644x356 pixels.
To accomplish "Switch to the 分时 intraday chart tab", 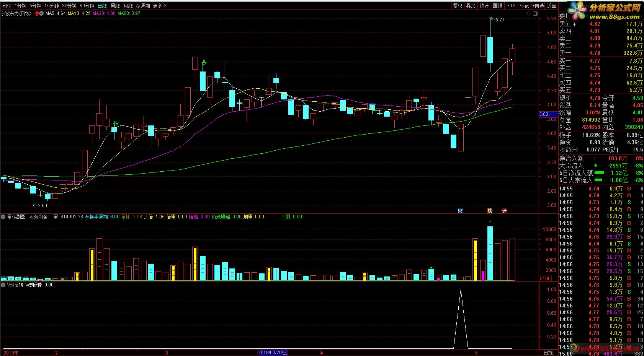I will pyautogui.click(x=7, y=6).
